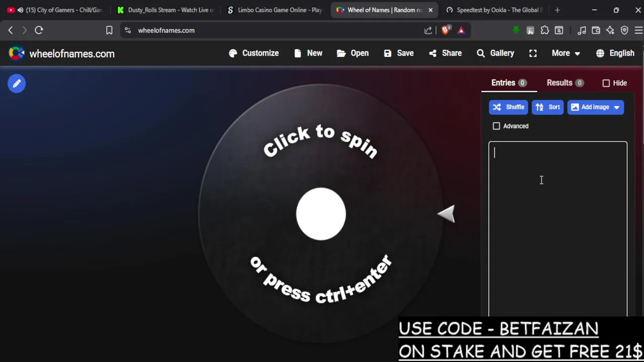Click the "or press ctrl+enter" wheel text

tap(321, 280)
